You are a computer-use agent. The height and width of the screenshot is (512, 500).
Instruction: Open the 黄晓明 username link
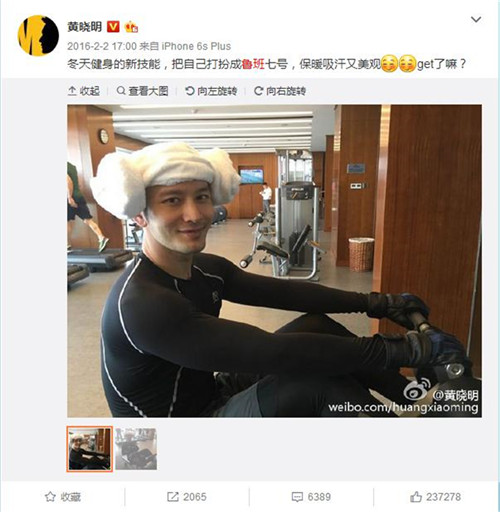point(85,27)
